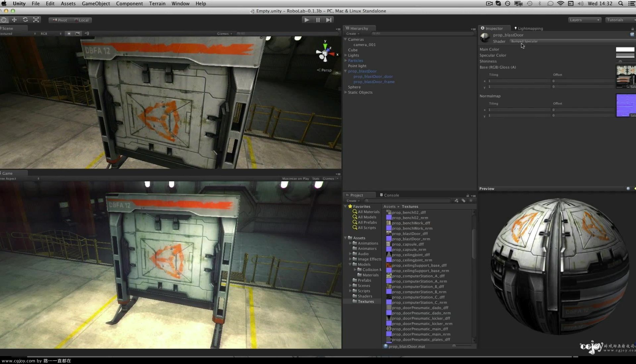Toggle Local/Global handle rotation
This screenshot has height=364, width=636.
81,20
